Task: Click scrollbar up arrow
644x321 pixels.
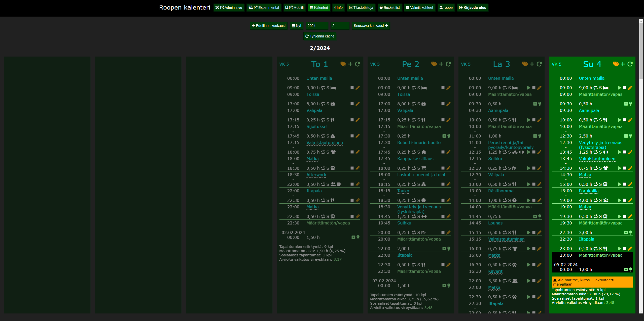Action: coord(641,21)
